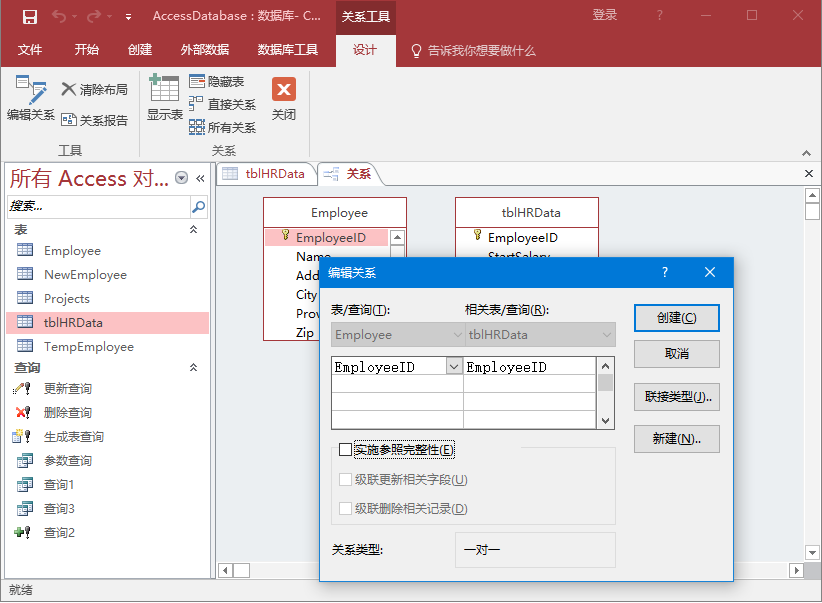Viewport: 822px width, 603px height.
Task: Click the 清除布局 (Clear Layout) icon
Action: [x=94, y=90]
